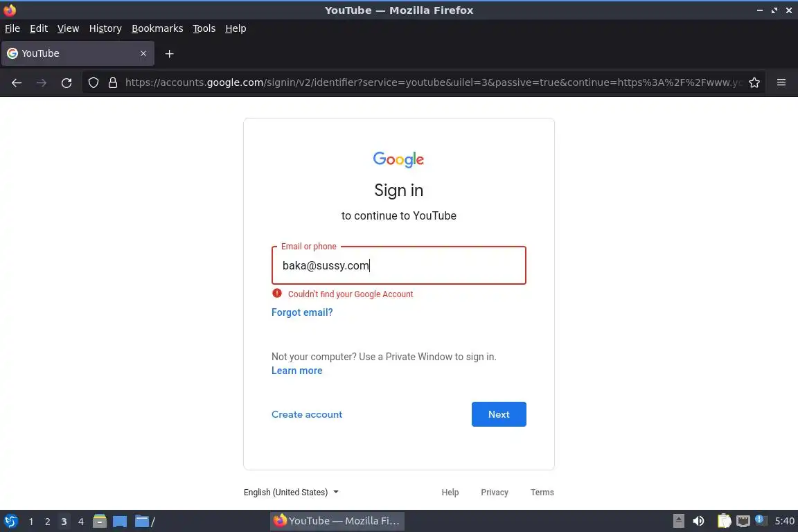798x532 pixels.
Task: Bookmark this page with the star
Action: click(x=754, y=82)
